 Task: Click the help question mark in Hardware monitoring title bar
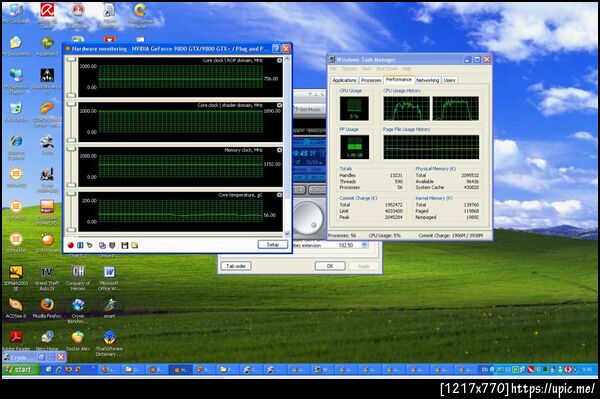276,49
